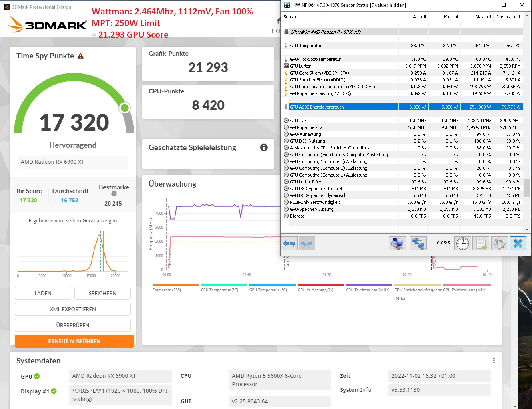
Task: Click Zeit value 2022-11-02 16:32
Action: click(439, 376)
